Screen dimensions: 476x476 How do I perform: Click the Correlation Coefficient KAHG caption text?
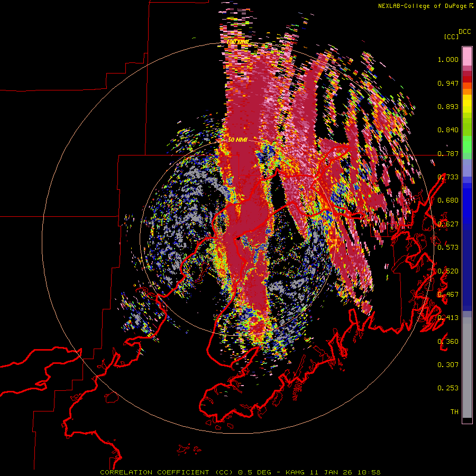(x=240, y=472)
